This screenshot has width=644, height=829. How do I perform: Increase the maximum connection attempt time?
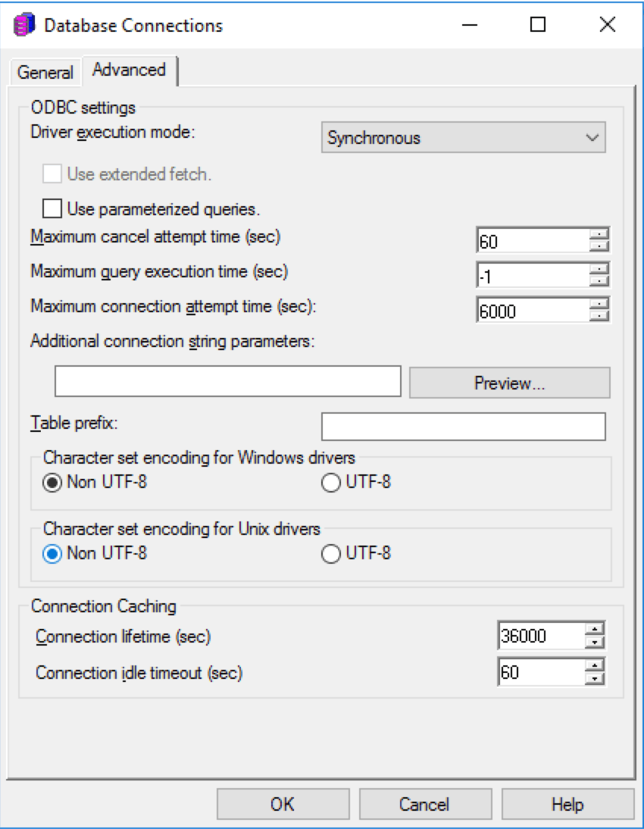(x=599, y=302)
